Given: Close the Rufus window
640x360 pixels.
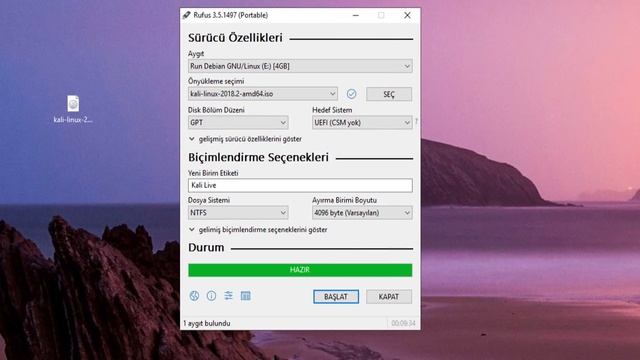Looking at the screenshot, I should coord(407,15).
